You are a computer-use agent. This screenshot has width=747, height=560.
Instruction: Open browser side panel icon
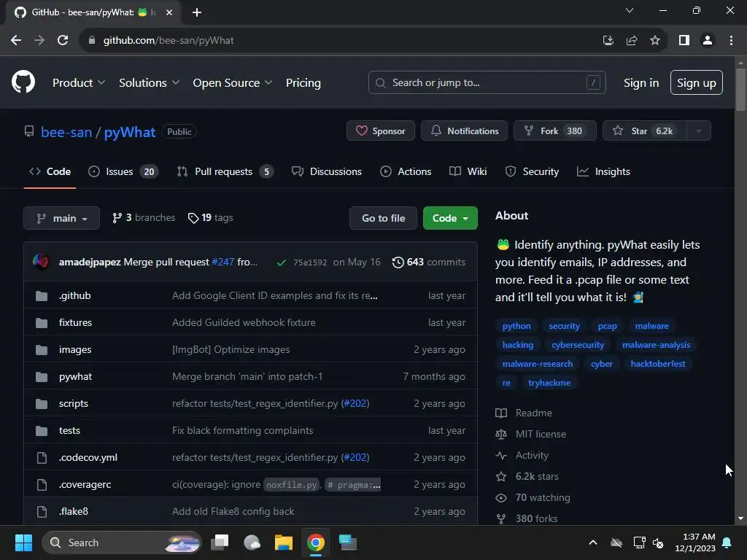[x=684, y=41]
